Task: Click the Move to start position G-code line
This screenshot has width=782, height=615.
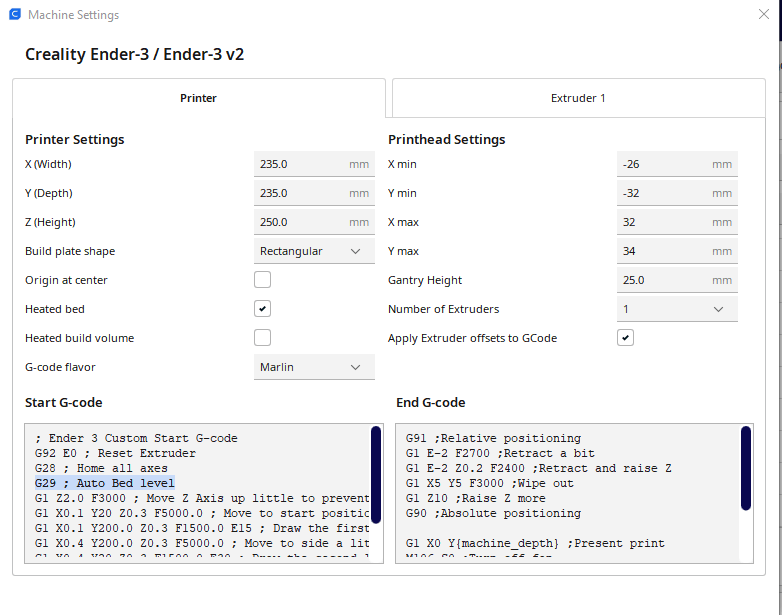Action: coord(202,513)
